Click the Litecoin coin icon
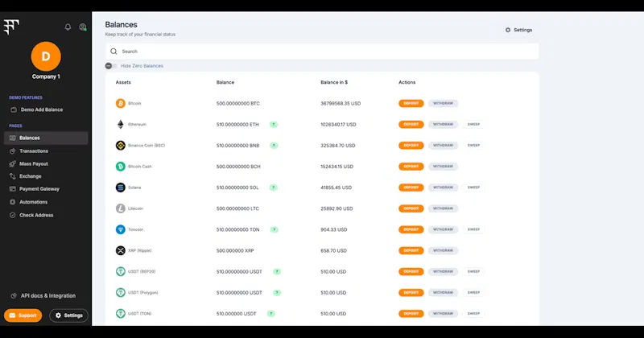 click(120, 208)
